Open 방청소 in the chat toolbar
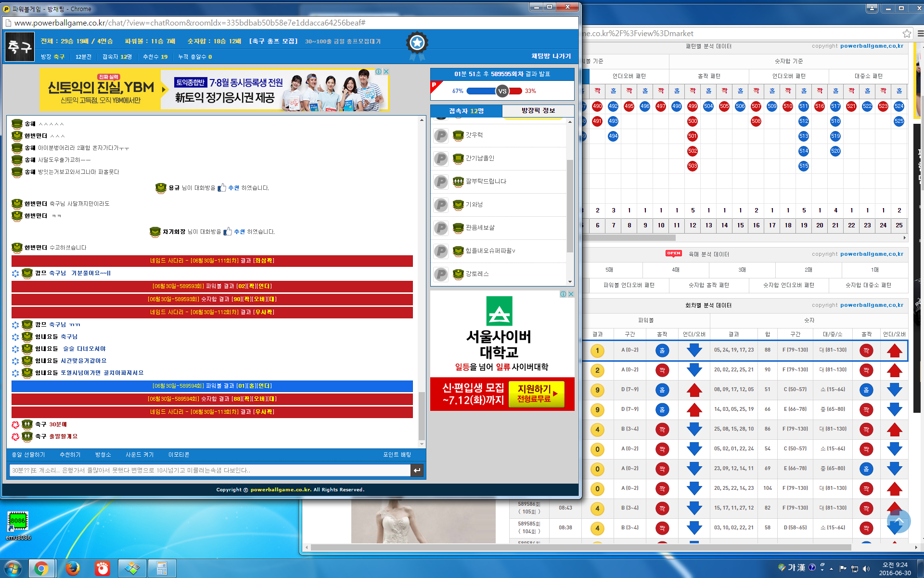Viewport: 924px width, 578px height. pyautogui.click(x=103, y=455)
